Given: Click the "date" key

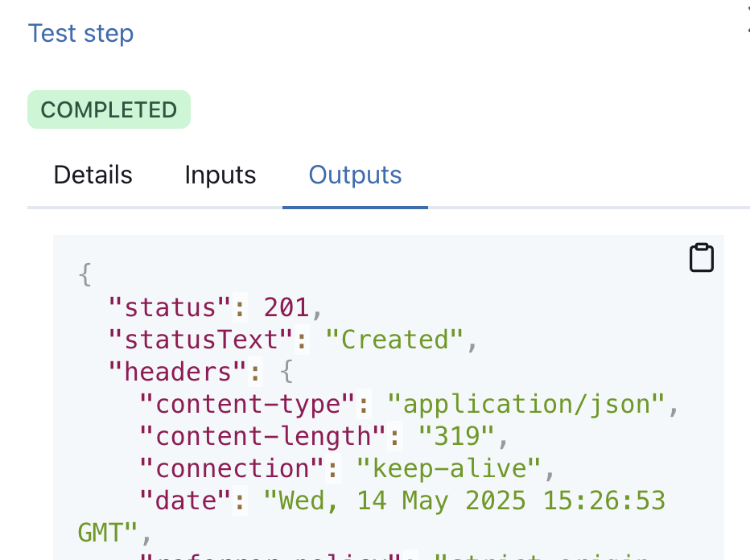Looking at the screenshot, I should point(186,500).
